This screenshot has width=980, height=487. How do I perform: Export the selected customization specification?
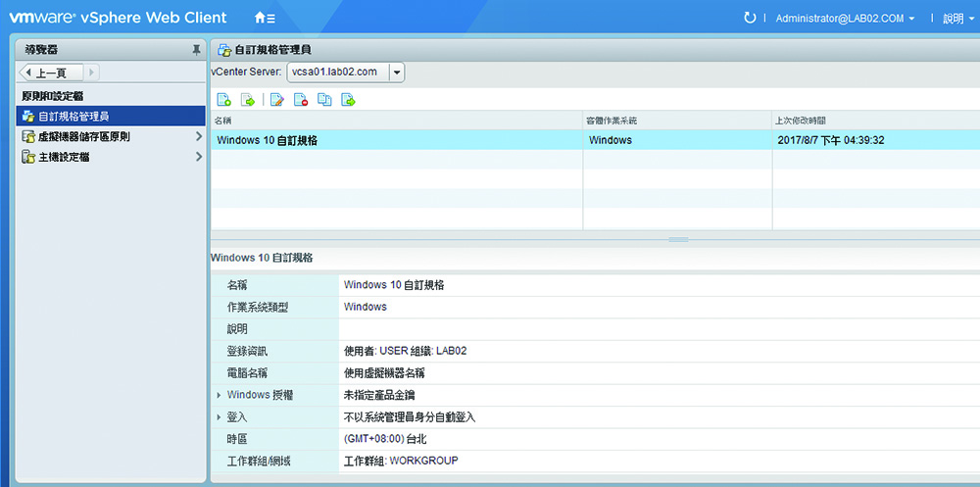348,99
